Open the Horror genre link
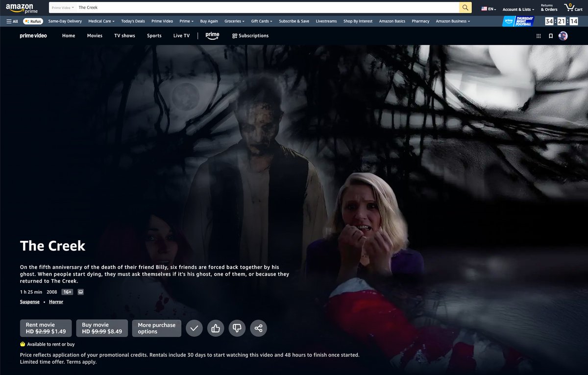Image resolution: width=588 pixels, height=375 pixels. pos(56,302)
